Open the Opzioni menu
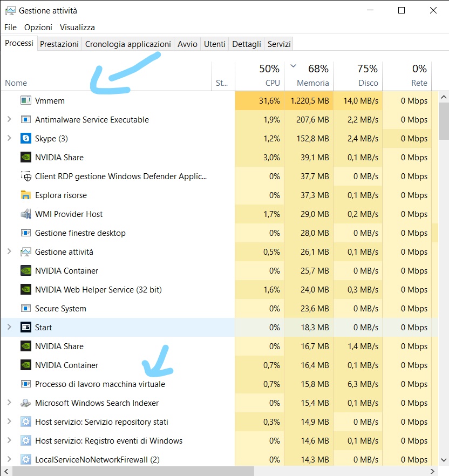This screenshot has height=476, width=449. coord(38,28)
